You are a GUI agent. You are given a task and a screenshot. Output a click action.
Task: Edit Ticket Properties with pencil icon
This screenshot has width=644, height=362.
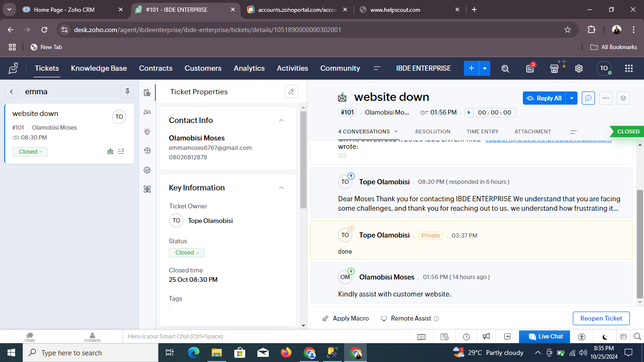(291, 91)
